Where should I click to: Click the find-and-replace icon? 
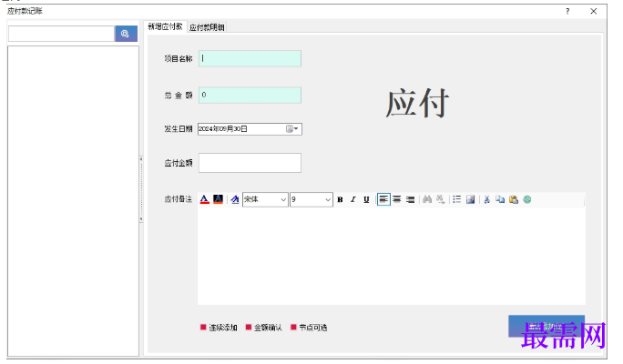click(440, 199)
